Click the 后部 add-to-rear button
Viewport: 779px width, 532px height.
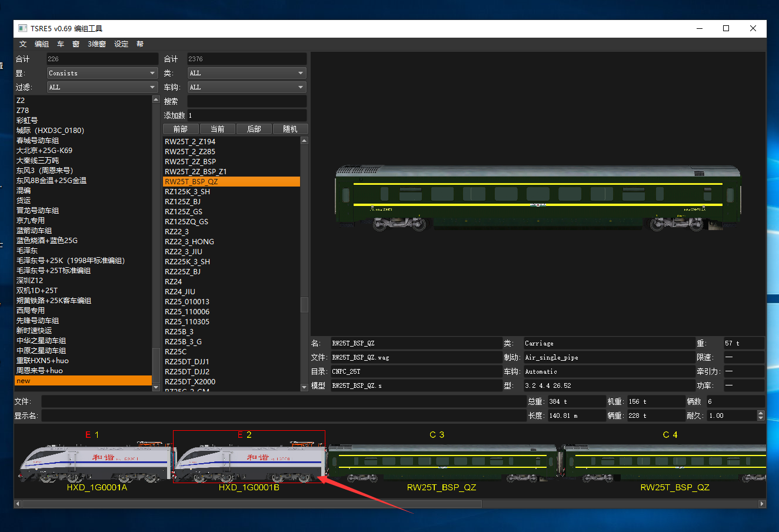(254, 129)
